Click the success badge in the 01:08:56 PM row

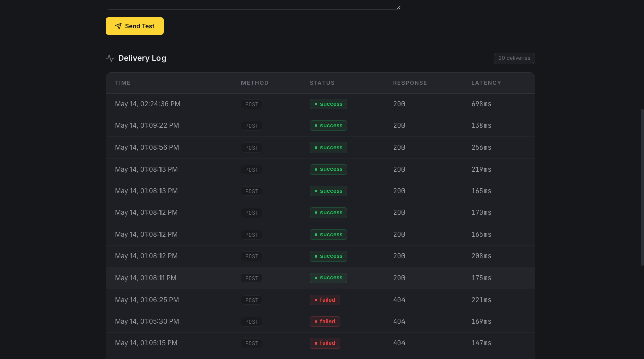click(329, 147)
